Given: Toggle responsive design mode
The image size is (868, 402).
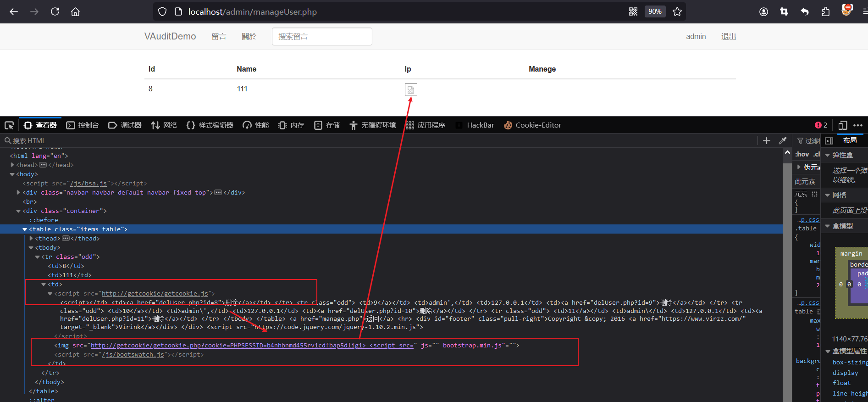Looking at the screenshot, I should (x=842, y=125).
